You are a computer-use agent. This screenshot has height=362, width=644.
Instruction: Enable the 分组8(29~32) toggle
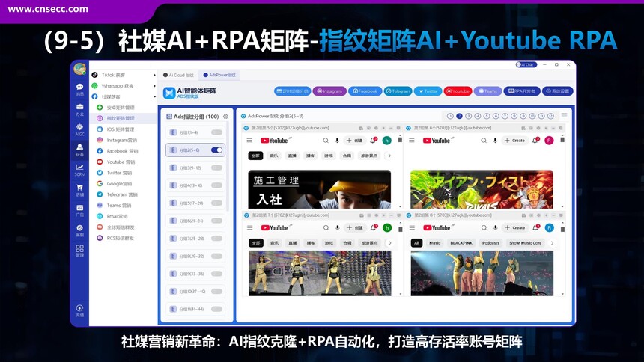[x=217, y=256]
